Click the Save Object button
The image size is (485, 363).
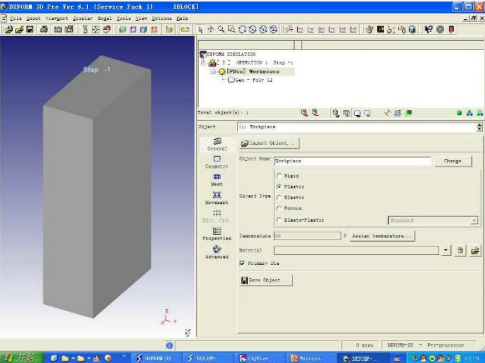(266, 280)
